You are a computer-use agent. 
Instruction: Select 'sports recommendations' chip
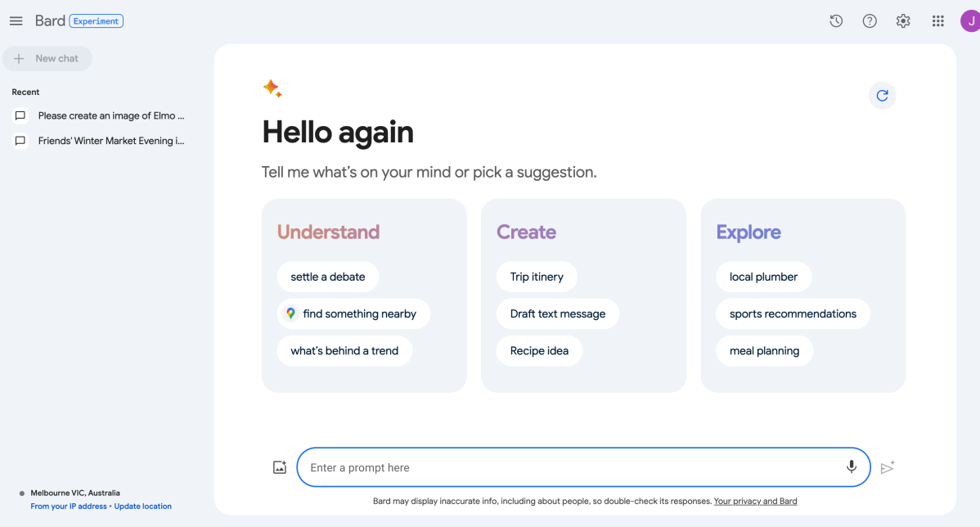pyautogui.click(x=793, y=313)
